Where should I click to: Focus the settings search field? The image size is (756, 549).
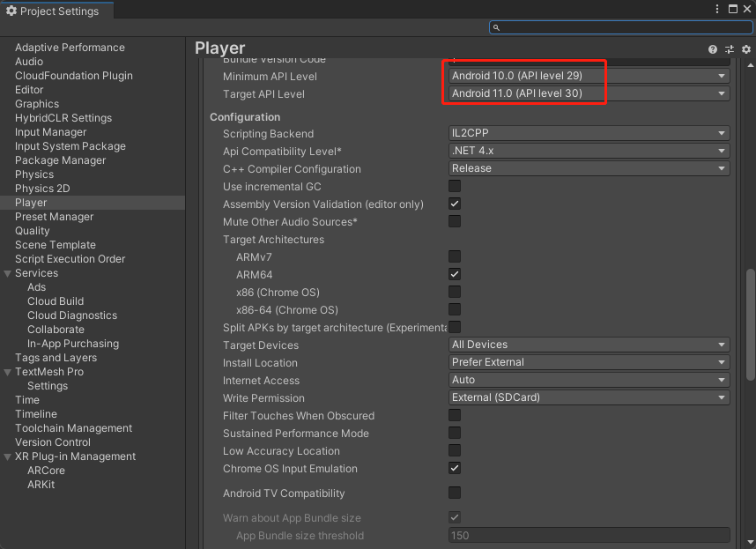(x=621, y=27)
